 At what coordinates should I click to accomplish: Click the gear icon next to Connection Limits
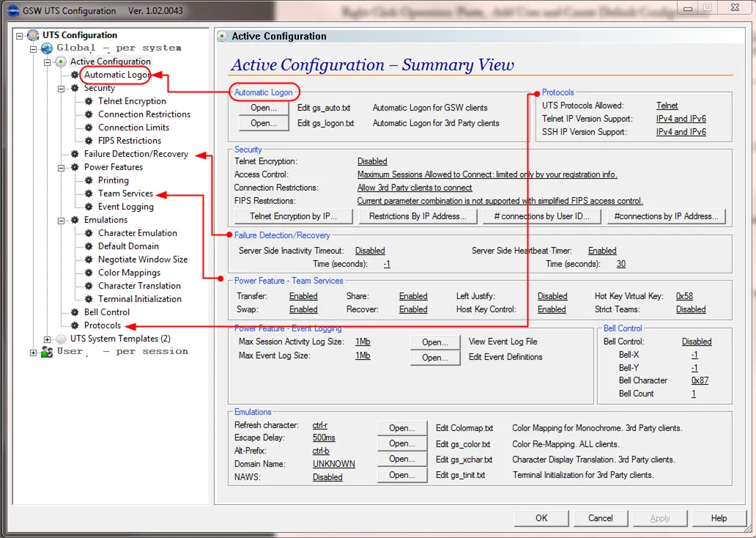[x=89, y=128]
